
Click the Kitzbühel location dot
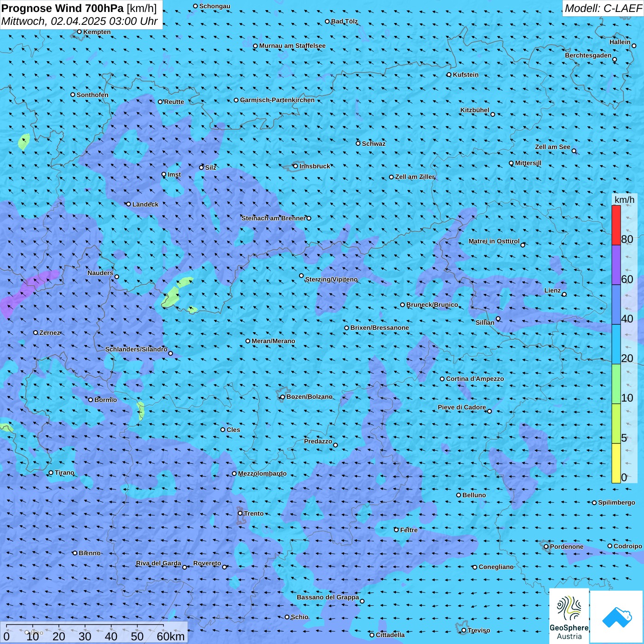[x=493, y=115]
